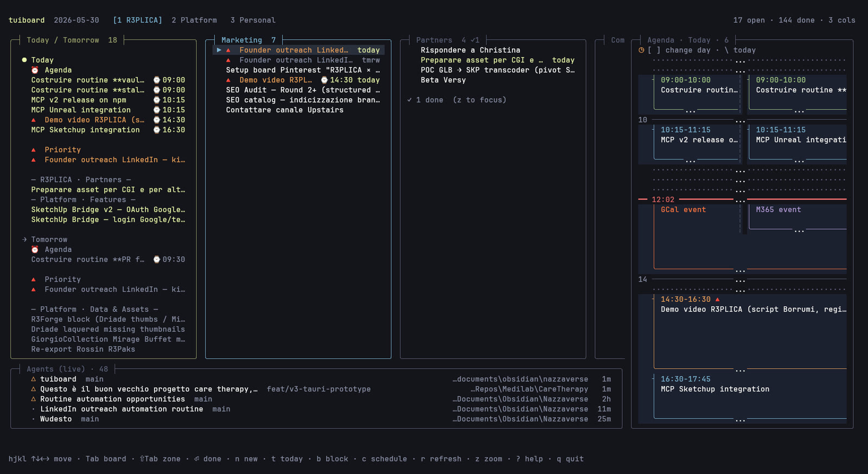868x474 pixels.
Task: Click the alarm clock icon beside Today's Agenda
Action: (35, 70)
